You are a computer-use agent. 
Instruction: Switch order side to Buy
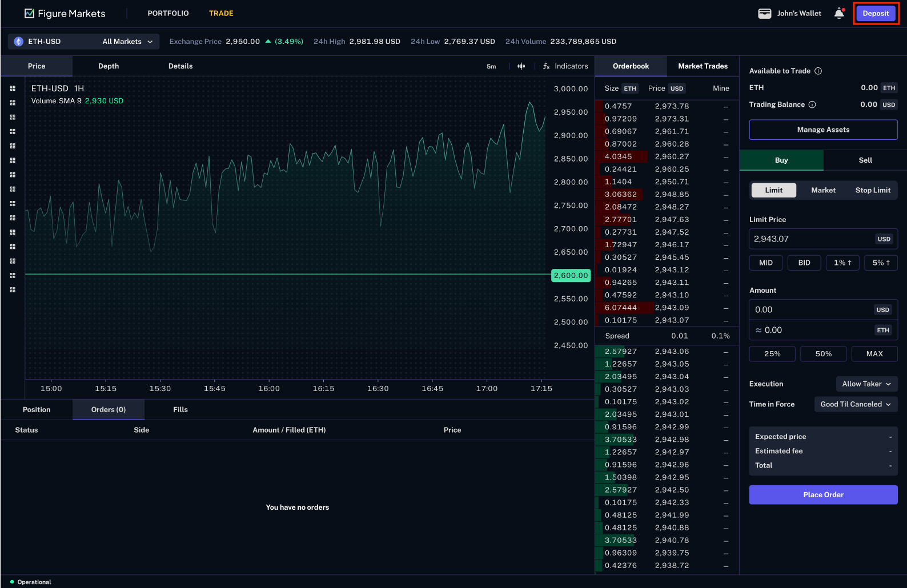[x=781, y=160]
